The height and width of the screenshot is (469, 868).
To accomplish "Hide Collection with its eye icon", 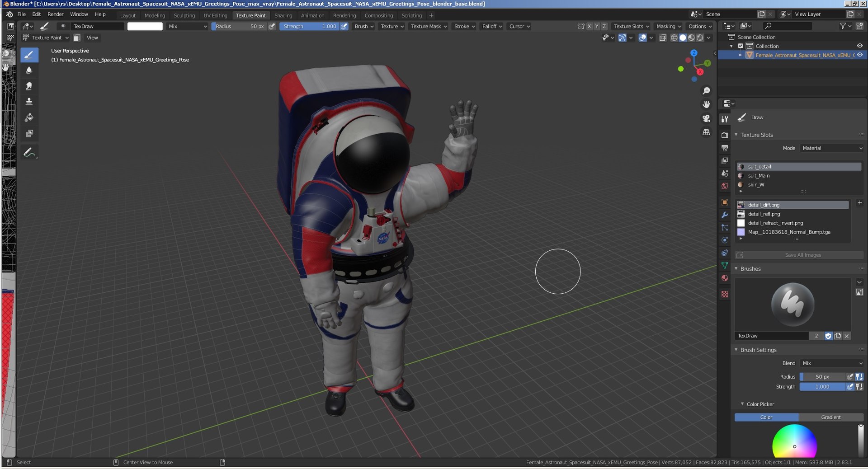I will coord(859,46).
